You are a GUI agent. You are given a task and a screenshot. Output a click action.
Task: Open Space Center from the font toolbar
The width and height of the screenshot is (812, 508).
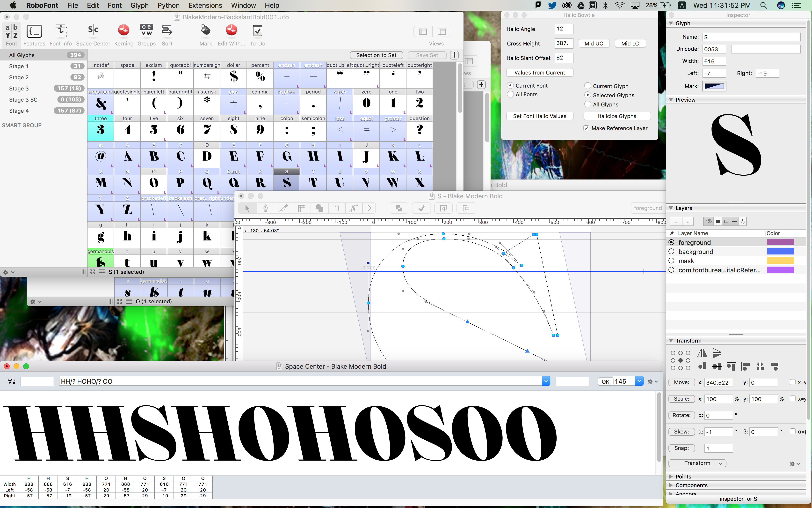(x=93, y=35)
